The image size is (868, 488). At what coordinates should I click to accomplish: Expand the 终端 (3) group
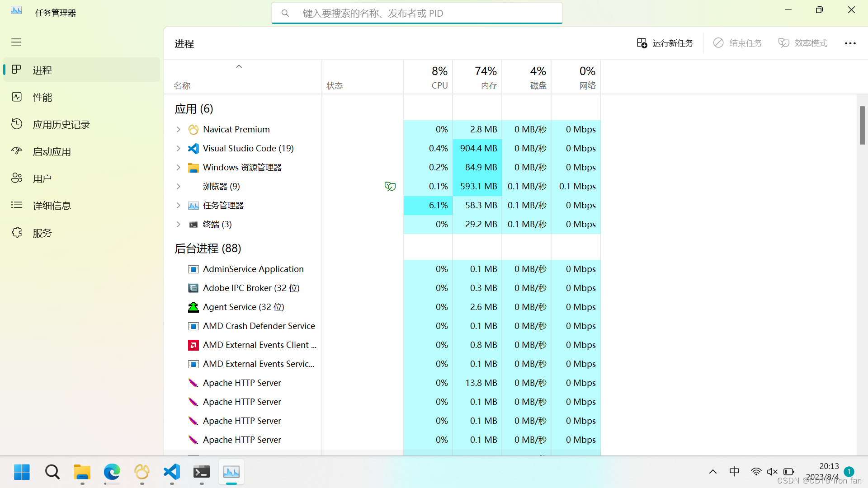coord(178,225)
